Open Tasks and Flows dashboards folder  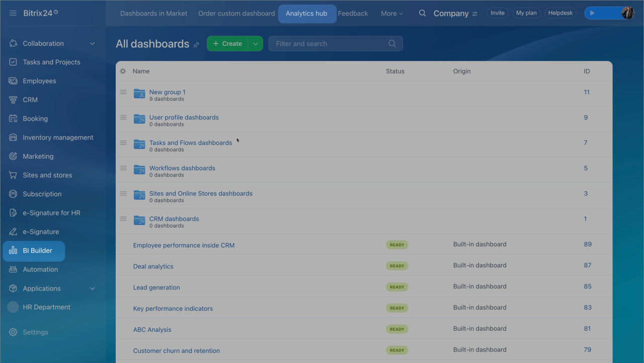(191, 142)
